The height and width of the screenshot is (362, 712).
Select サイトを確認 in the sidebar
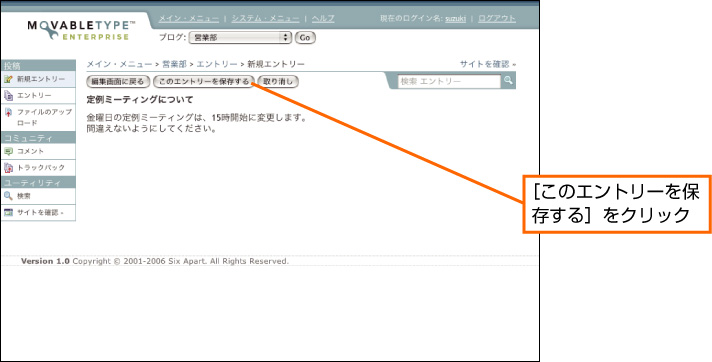tap(38, 212)
